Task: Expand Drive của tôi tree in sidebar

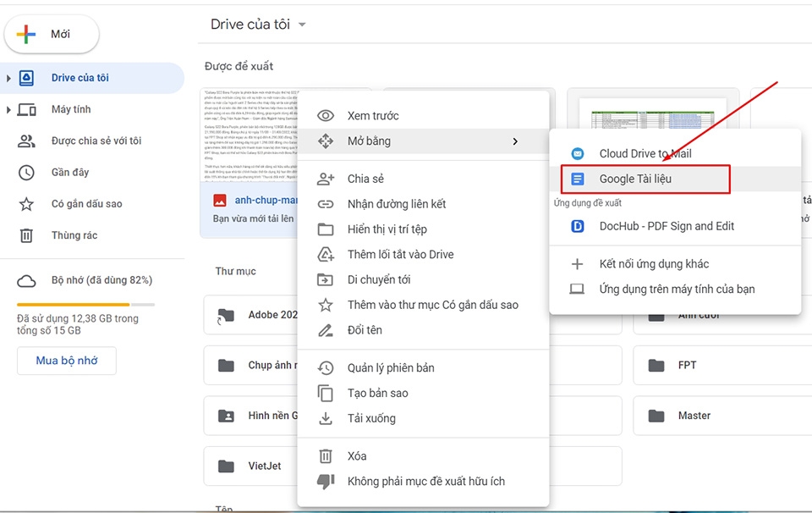Action: point(8,78)
